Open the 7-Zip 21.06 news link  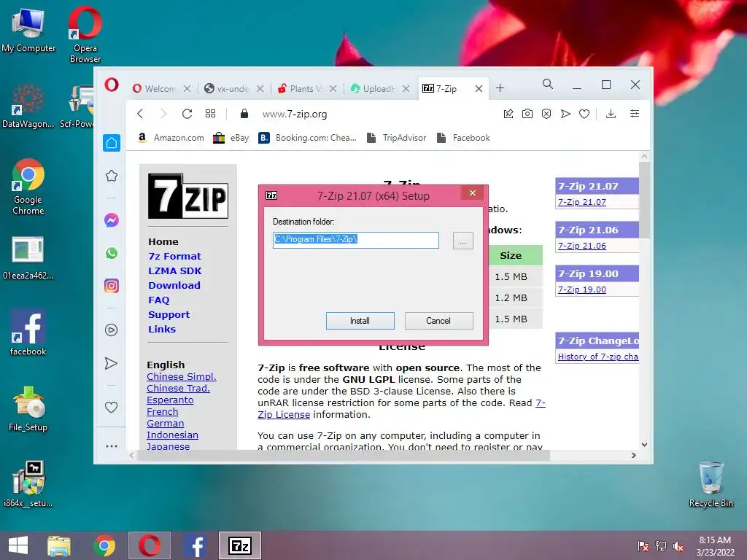point(581,246)
